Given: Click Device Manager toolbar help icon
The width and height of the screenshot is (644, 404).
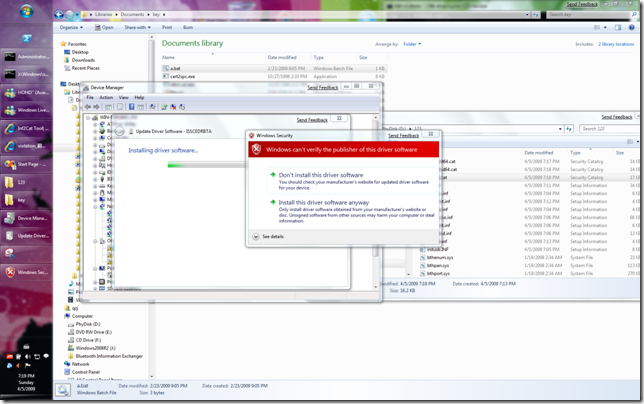Looking at the screenshot, I should [x=131, y=107].
